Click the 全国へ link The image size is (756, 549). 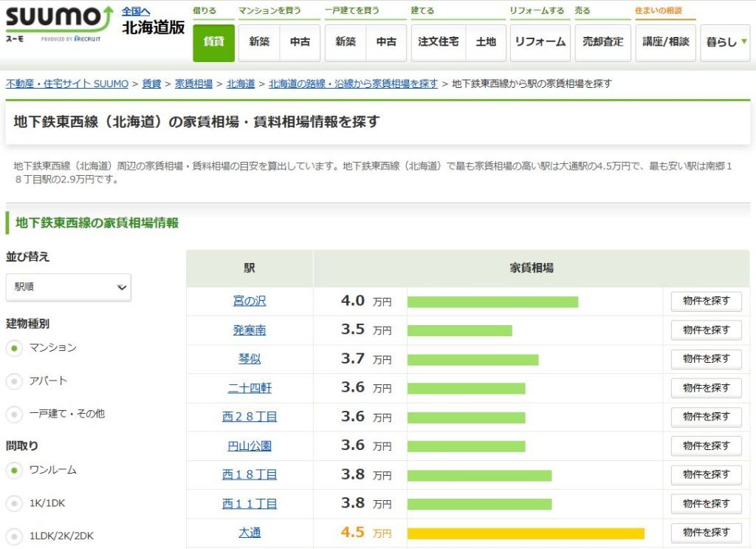[x=136, y=11]
